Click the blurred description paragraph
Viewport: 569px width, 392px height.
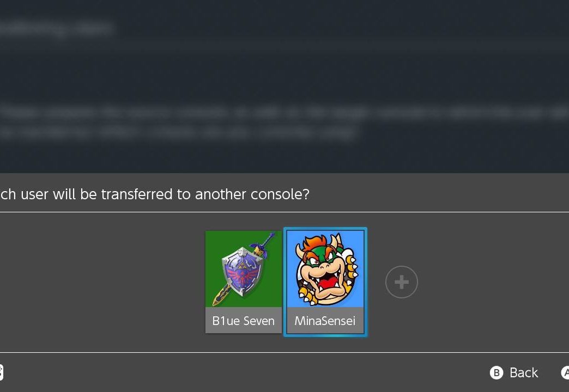click(284, 122)
